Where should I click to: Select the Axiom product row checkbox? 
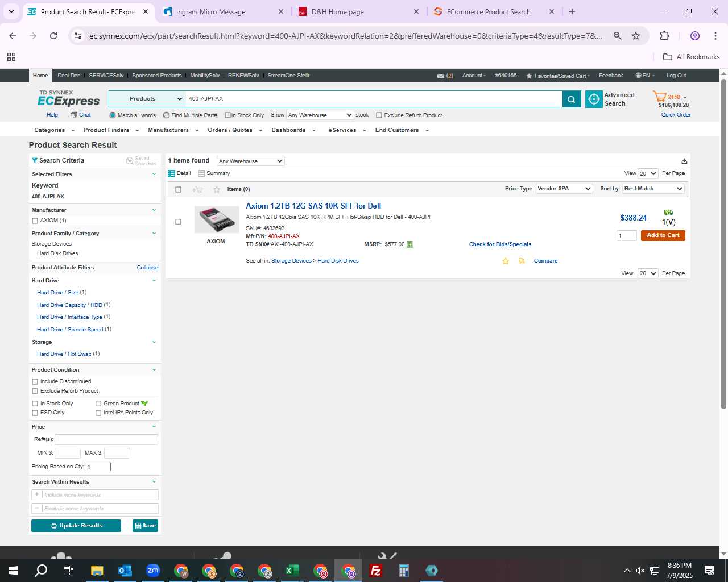(x=178, y=222)
